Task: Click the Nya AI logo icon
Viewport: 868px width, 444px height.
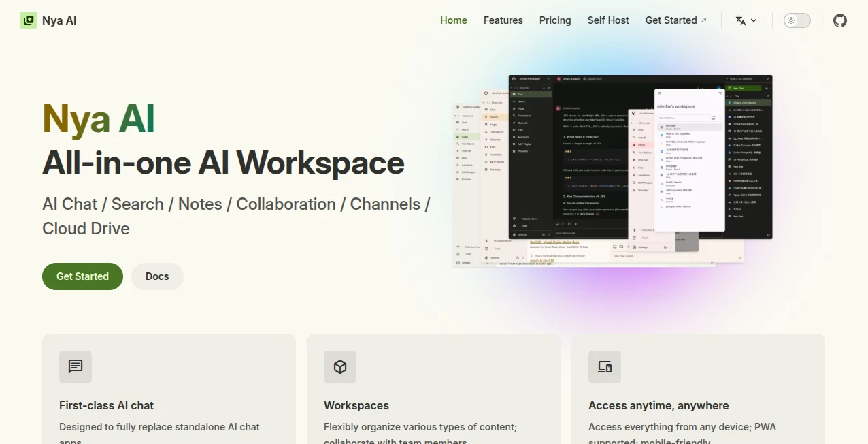Action: (29, 20)
